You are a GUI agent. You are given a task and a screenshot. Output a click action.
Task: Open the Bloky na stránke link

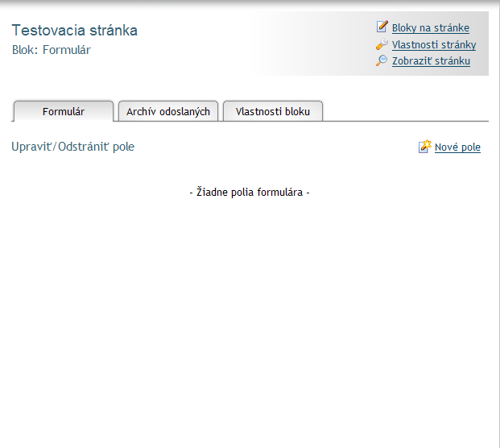431,28
